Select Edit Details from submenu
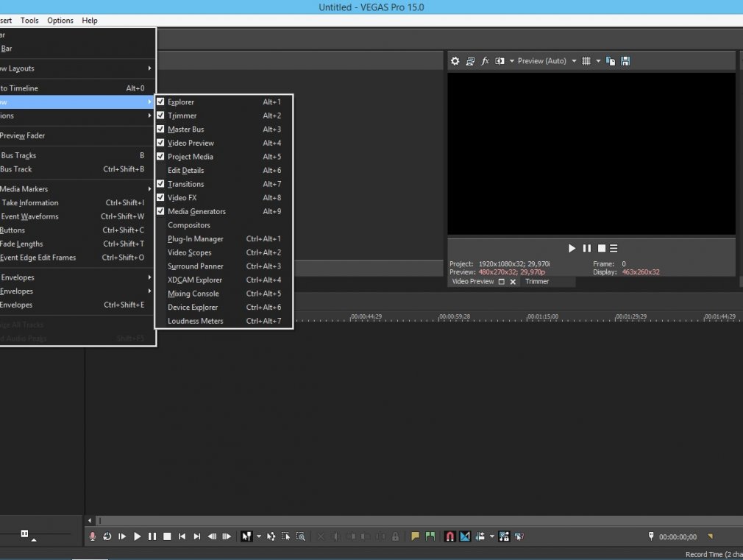 (224, 170)
